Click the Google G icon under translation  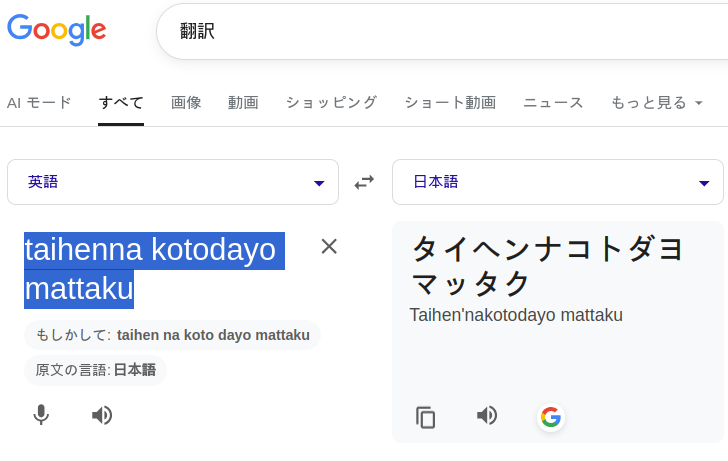[x=550, y=417]
